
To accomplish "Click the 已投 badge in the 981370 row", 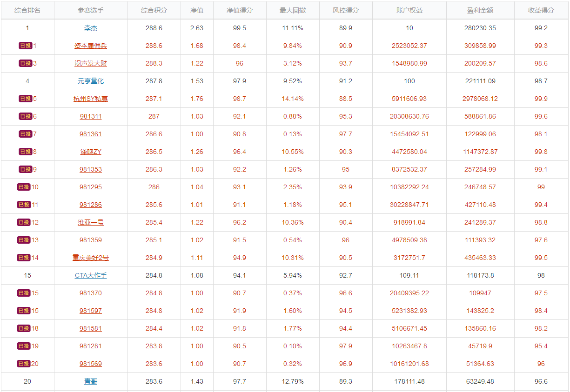I will click(x=24, y=293).
